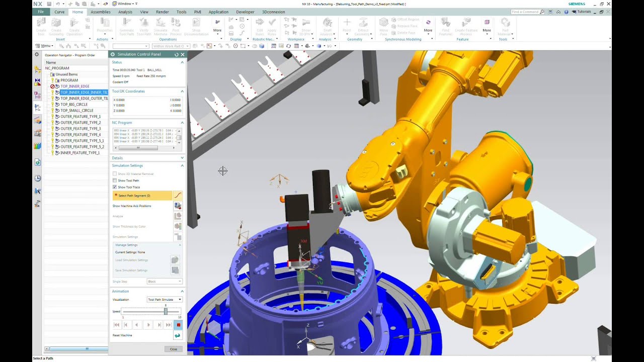
Task: Toggle Show 3D Material Removal checkbox
Action: coord(115,174)
